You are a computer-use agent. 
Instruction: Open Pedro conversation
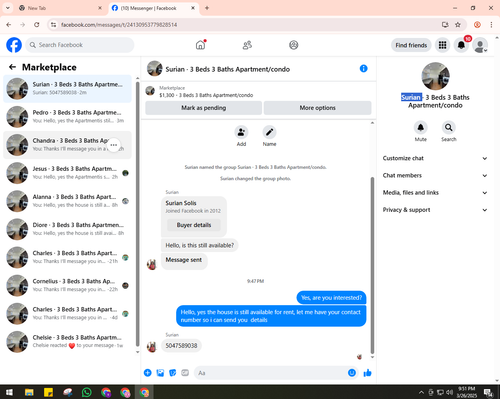[67, 117]
